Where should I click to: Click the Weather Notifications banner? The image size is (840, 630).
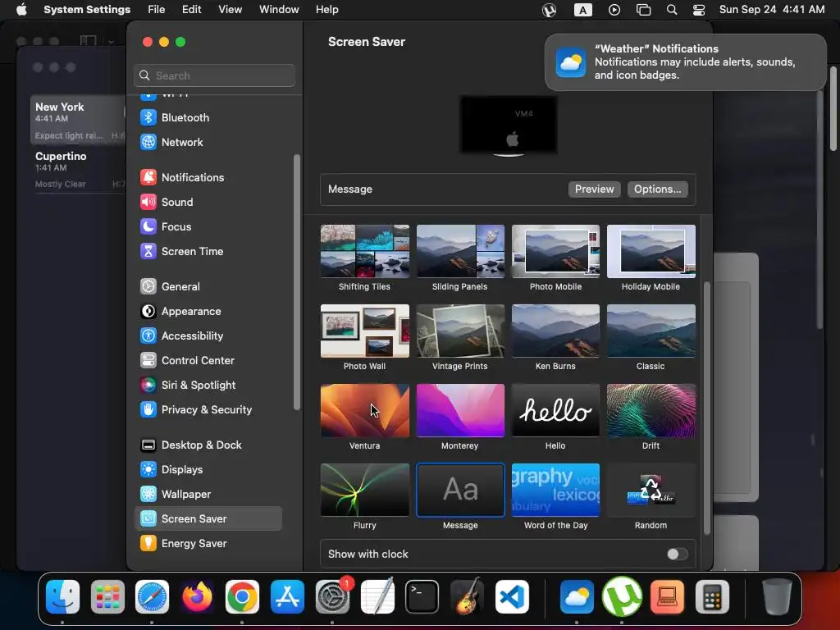(x=685, y=62)
